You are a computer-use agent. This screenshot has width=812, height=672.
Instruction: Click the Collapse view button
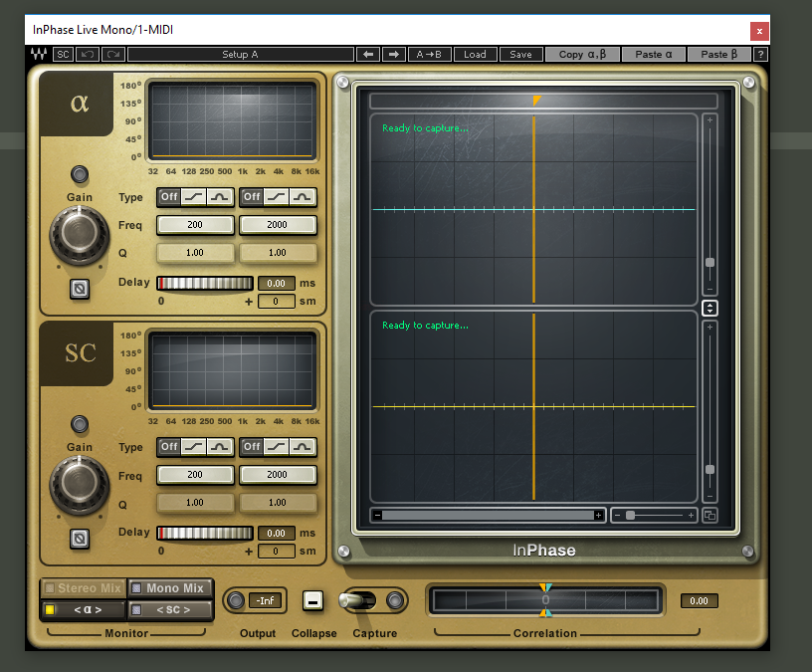point(312,601)
